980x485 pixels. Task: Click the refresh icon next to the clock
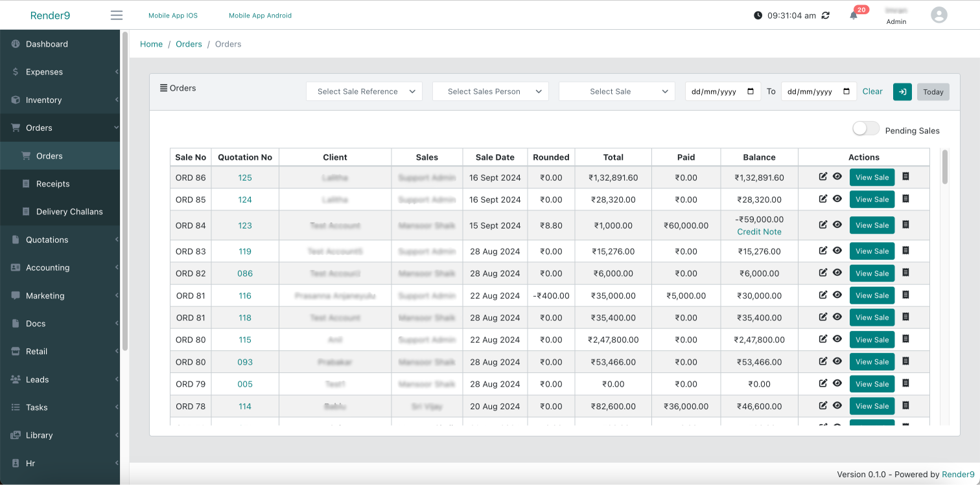(x=825, y=16)
